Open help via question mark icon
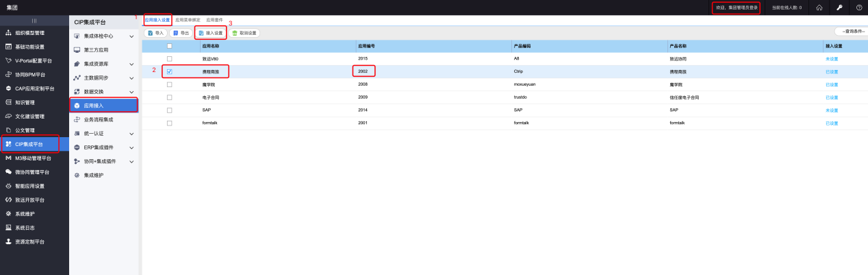This screenshot has width=868, height=275. [859, 8]
